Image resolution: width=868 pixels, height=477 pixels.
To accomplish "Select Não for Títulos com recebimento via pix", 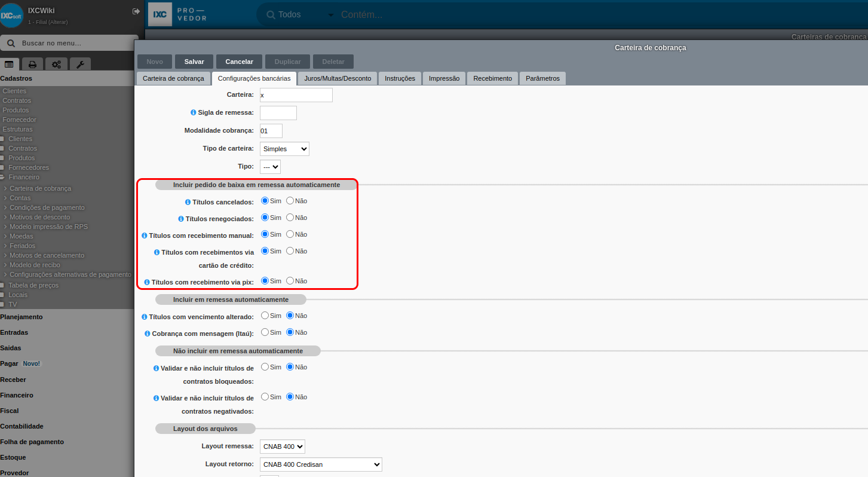I will [290, 281].
